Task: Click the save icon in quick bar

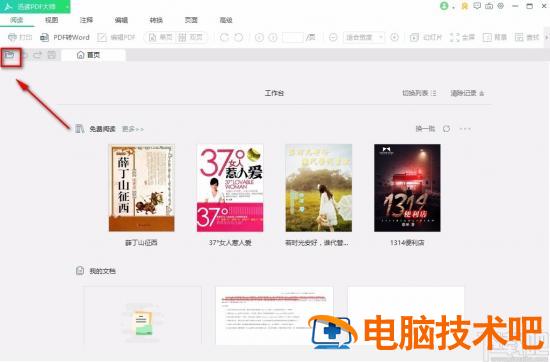Action: click(x=52, y=55)
